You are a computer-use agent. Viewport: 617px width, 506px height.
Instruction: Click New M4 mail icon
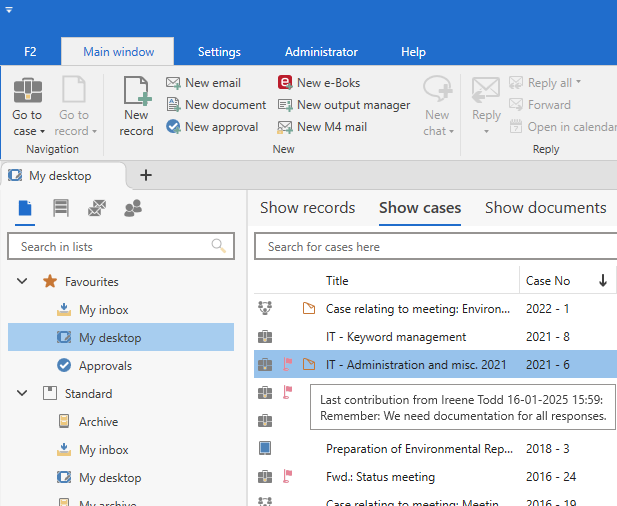[285, 127]
